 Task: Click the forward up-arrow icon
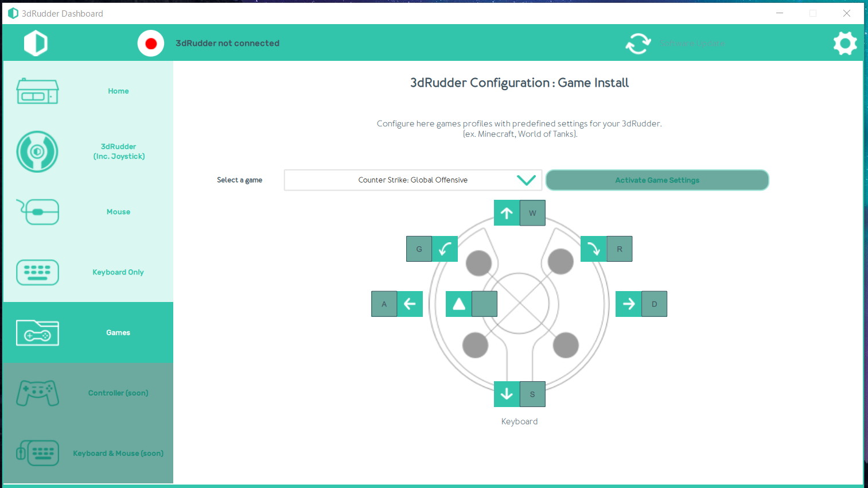click(x=507, y=213)
